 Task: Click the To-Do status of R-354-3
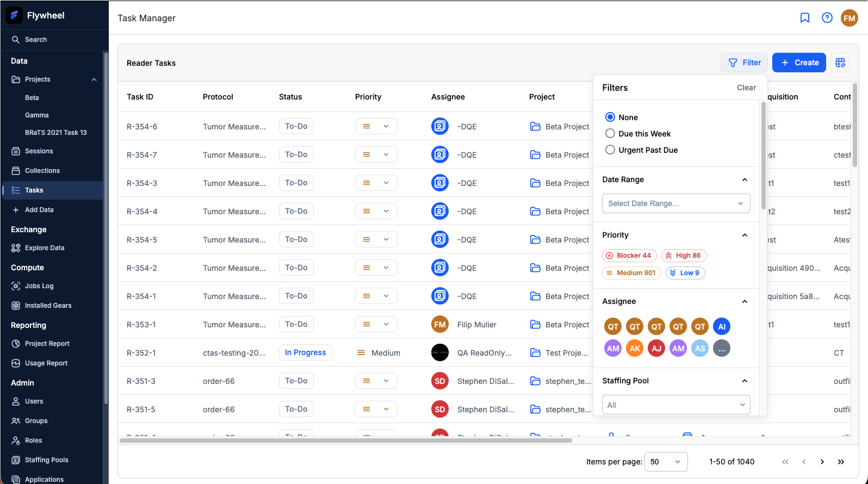[x=296, y=183]
